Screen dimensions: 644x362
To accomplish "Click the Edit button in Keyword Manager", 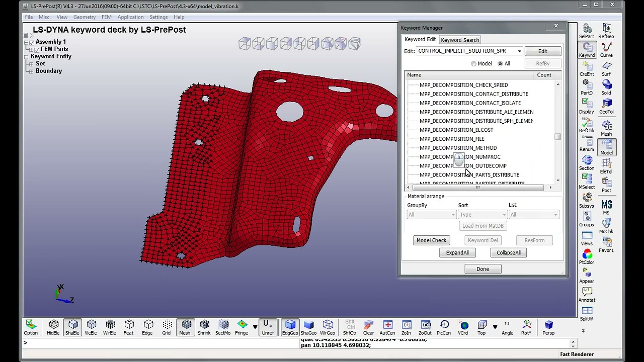I will (x=542, y=51).
